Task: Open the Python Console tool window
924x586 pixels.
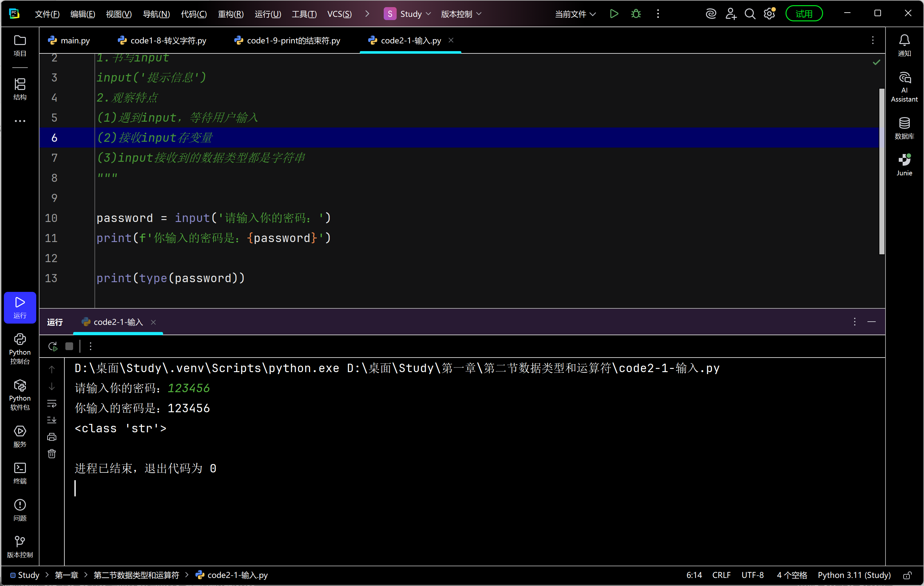Action: point(19,348)
